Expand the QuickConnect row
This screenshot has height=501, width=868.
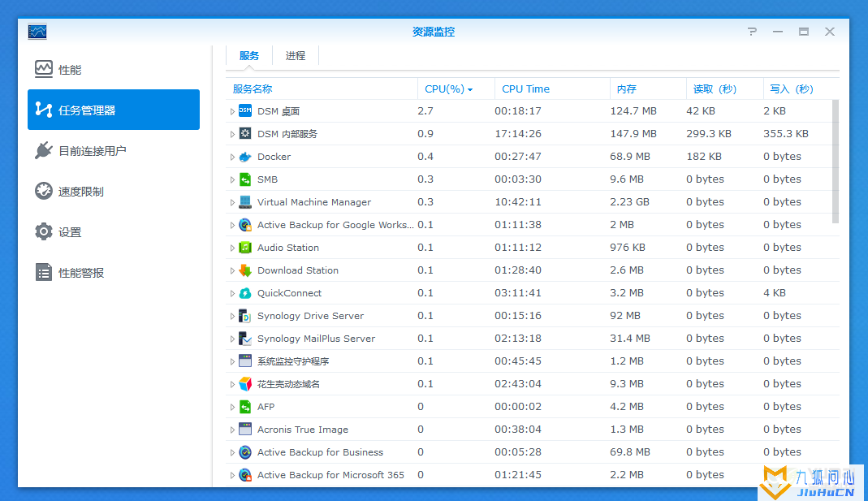(232, 293)
